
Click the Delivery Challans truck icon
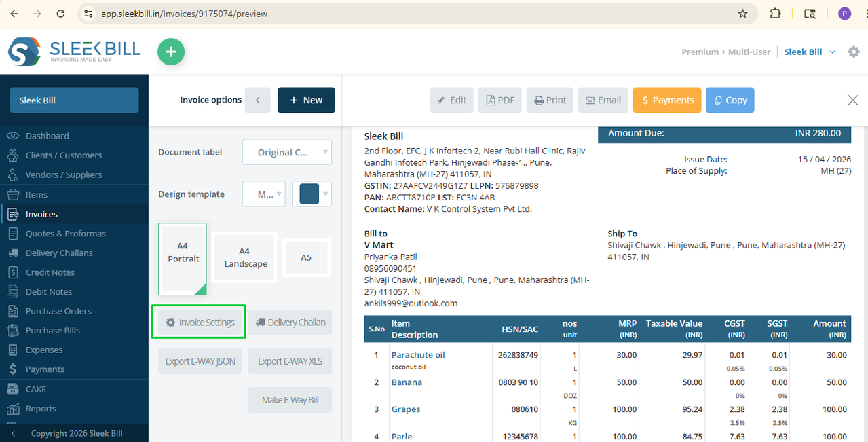pyautogui.click(x=12, y=253)
